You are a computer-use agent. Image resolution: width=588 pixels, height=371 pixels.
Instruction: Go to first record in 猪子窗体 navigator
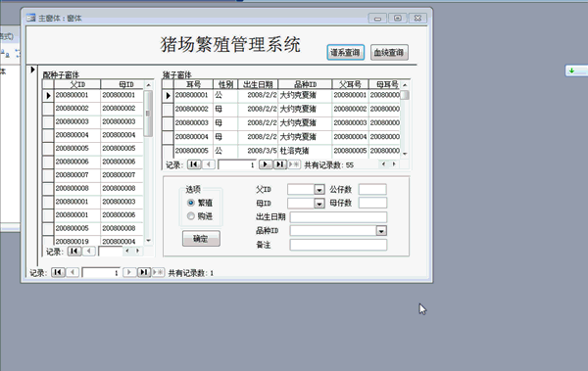(x=194, y=164)
